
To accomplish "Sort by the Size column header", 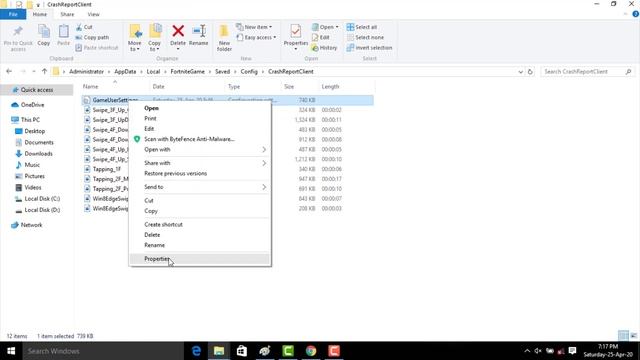I will pyautogui.click(x=289, y=87).
